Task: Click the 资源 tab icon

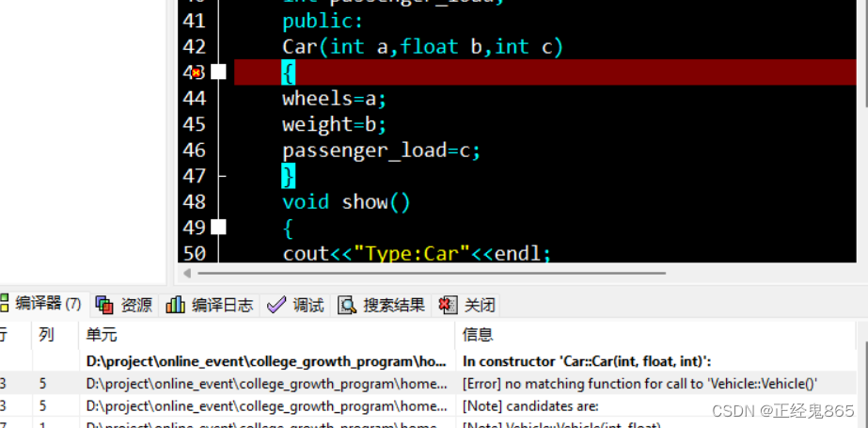Action: click(104, 305)
